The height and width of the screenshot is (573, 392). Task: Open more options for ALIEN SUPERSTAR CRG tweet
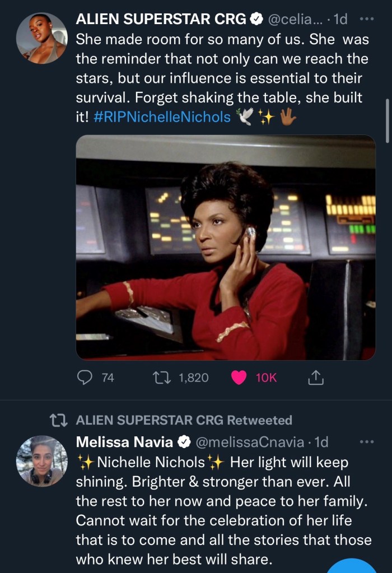(366, 20)
